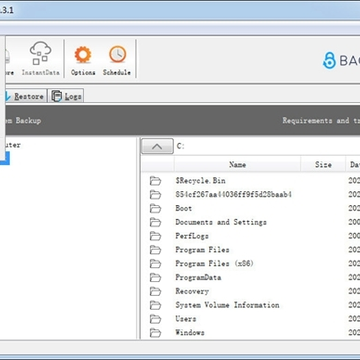Switch to the Logs tab
This screenshot has height=360, width=360.
[x=66, y=96]
